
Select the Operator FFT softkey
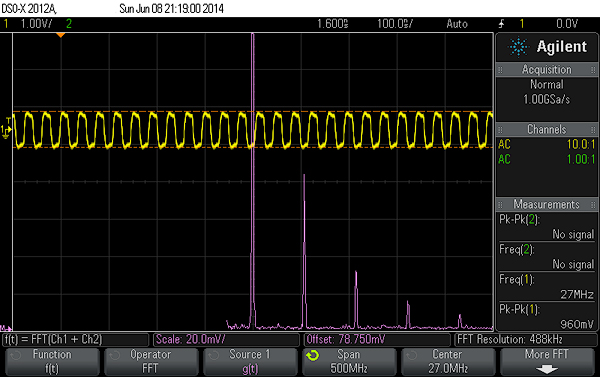[151, 361]
